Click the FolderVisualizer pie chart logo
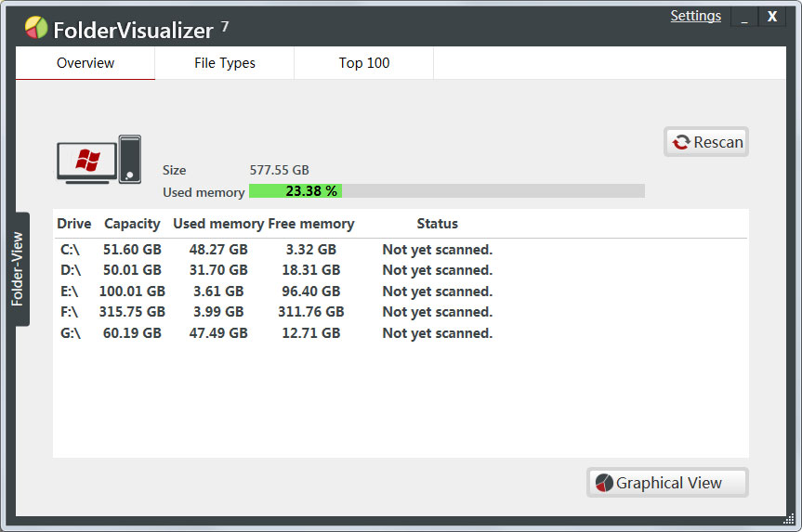This screenshot has height=532, width=802. 36,28
